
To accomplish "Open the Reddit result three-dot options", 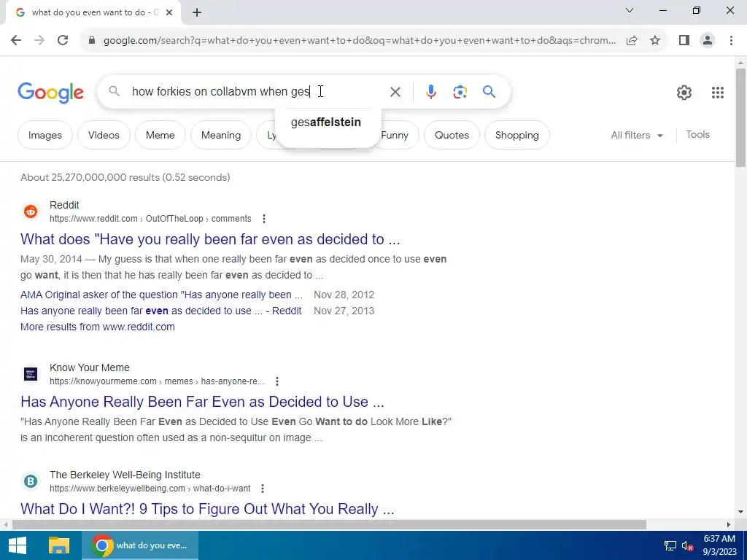I will [264, 219].
